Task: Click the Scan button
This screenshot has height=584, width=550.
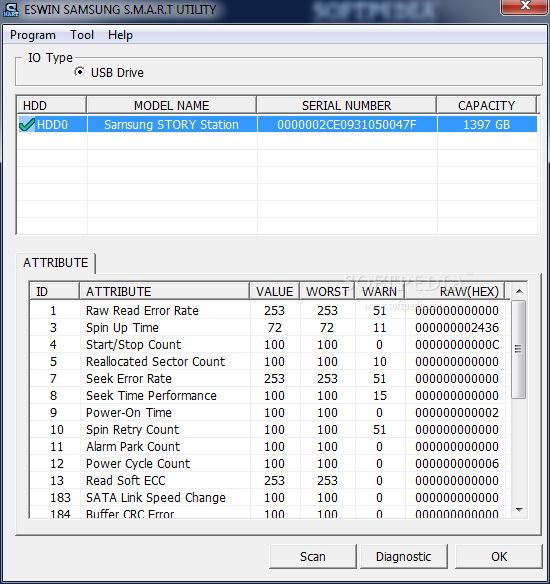Action: [312, 556]
